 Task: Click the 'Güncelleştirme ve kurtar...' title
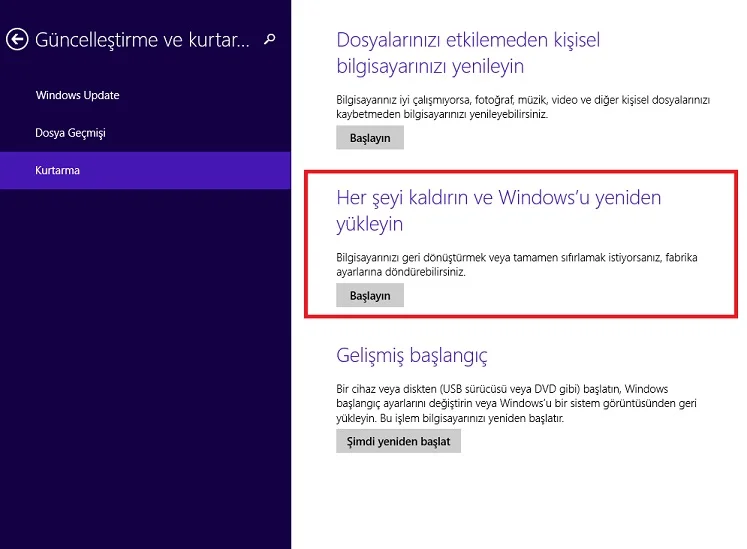point(142,40)
